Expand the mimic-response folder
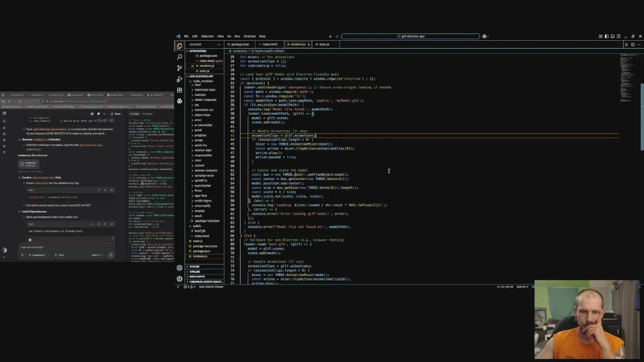The image size is (644, 362). tap(205, 100)
